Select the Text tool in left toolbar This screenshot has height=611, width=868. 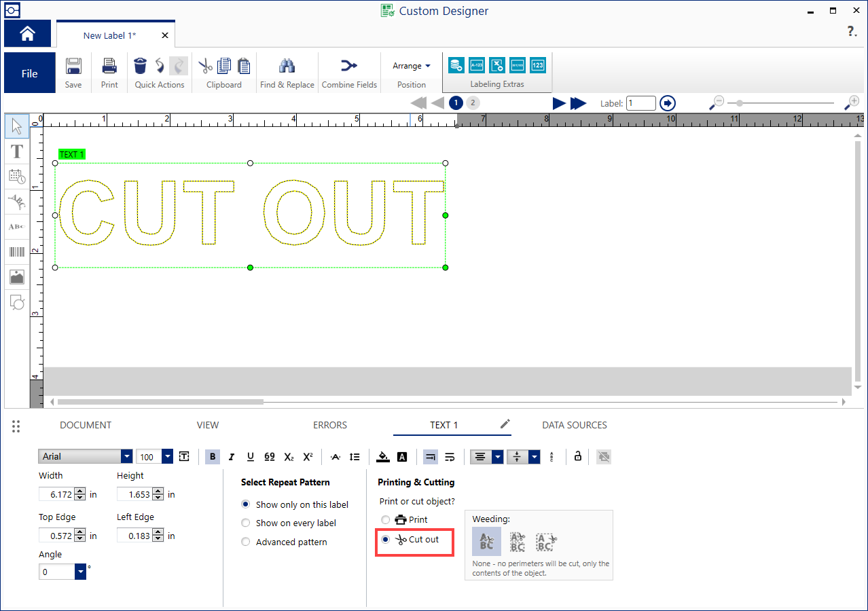coord(17,151)
